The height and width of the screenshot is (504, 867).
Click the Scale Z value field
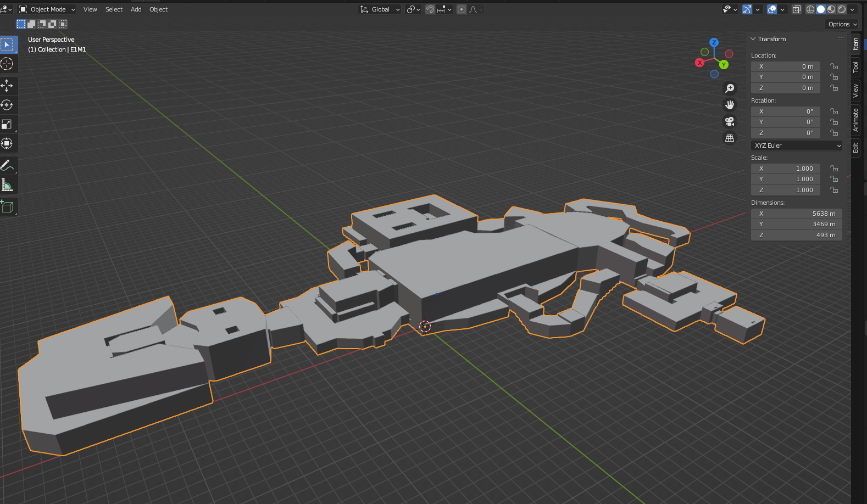786,190
